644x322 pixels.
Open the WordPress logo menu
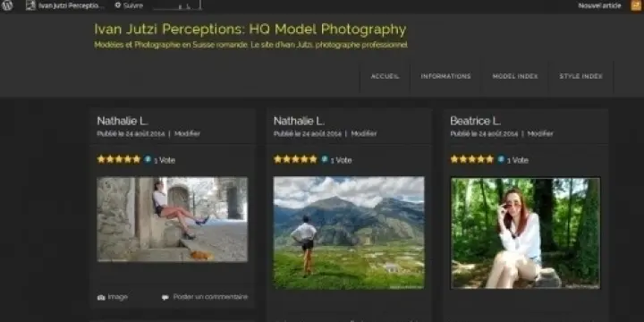(7, 5)
